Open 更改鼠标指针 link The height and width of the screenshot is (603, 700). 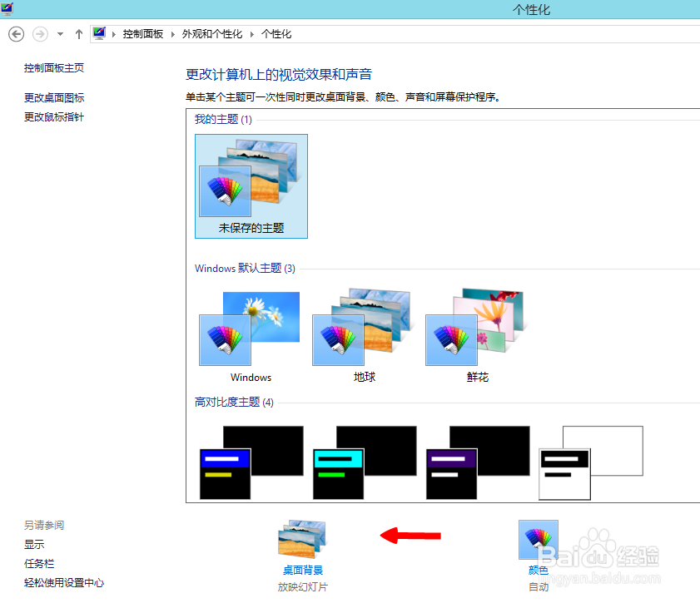pos(54,116)
